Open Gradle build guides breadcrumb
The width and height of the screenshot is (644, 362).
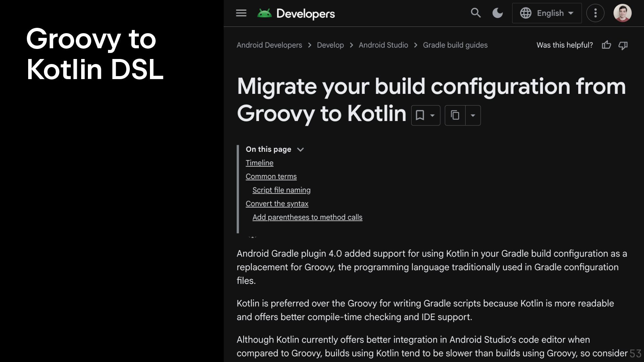(x=455, y=45)
